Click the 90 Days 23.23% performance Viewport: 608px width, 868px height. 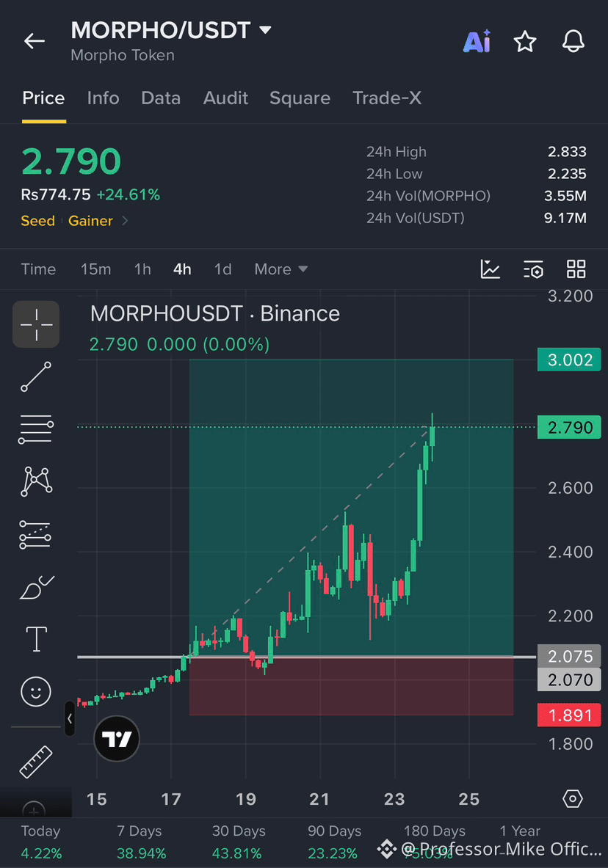pyautogui.click(x=333, y=842)
